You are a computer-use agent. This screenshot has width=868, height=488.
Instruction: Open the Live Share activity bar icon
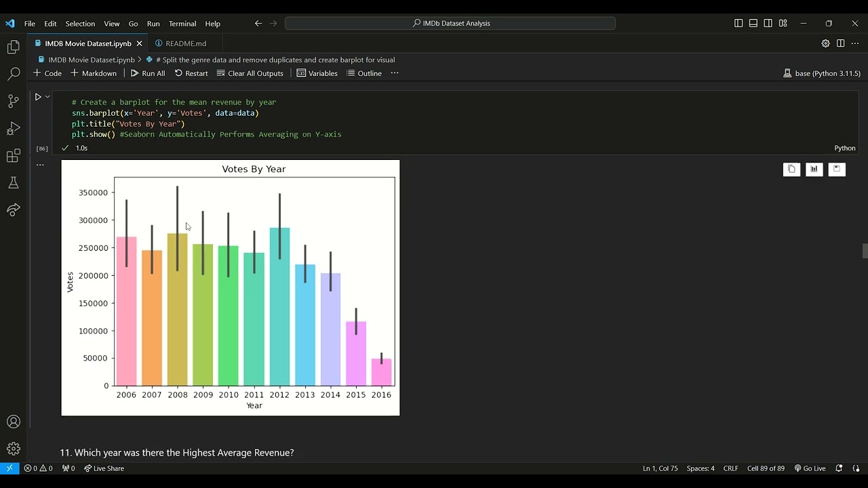click(x=14, y=210)
